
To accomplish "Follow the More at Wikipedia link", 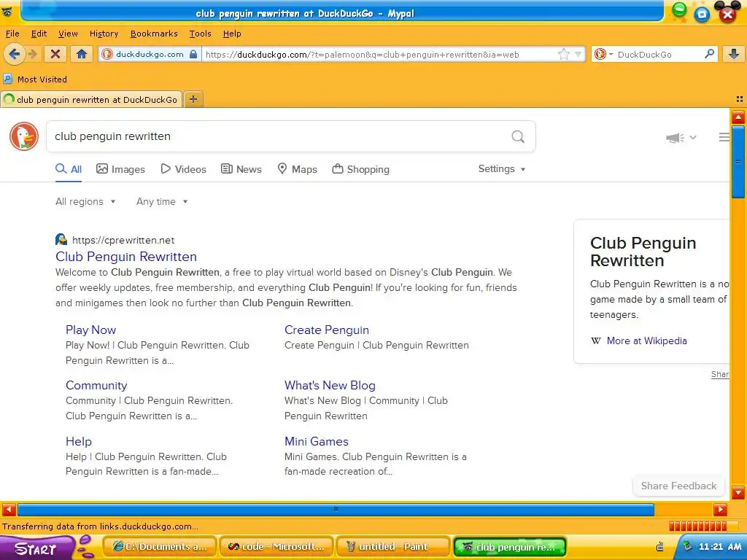I will pos(646,341).
